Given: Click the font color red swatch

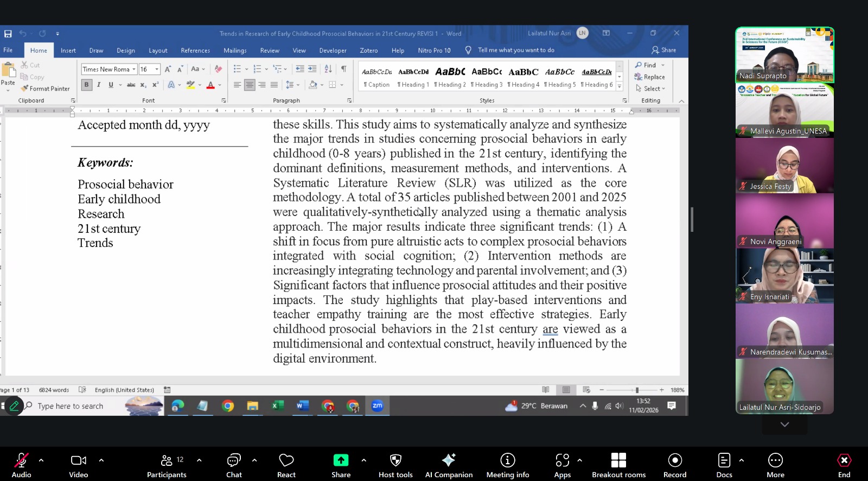Looking at the screenshot, I should pyautogui.click(x=210, y=85).
